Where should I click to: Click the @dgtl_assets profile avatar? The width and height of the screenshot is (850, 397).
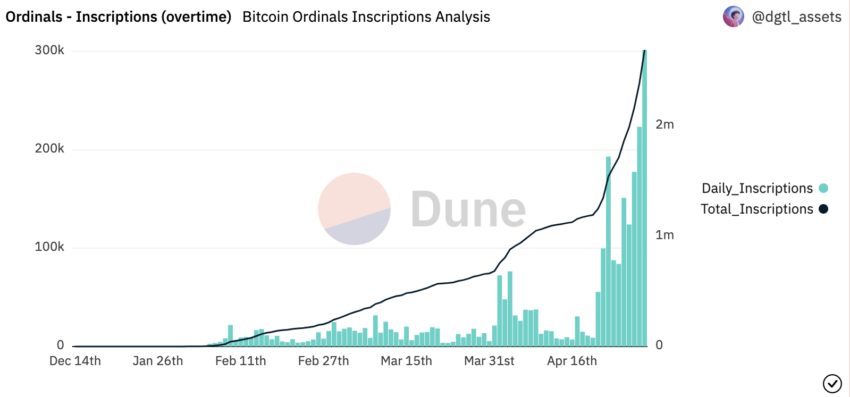point(733,17)
